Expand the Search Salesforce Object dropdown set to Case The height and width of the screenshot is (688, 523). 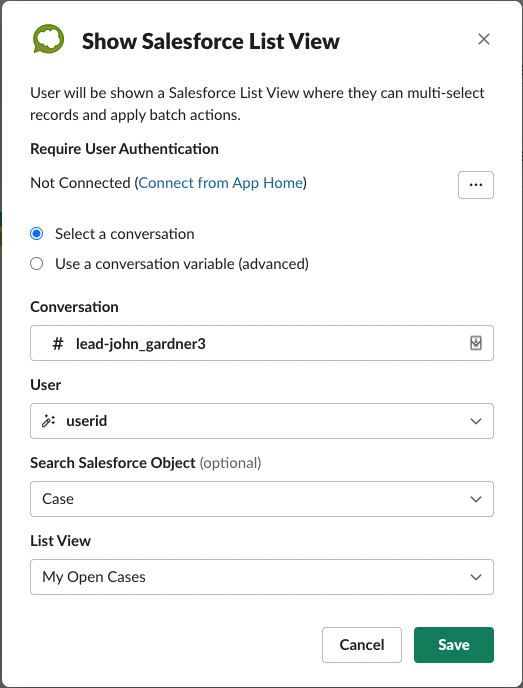click(x=262, y=499)
